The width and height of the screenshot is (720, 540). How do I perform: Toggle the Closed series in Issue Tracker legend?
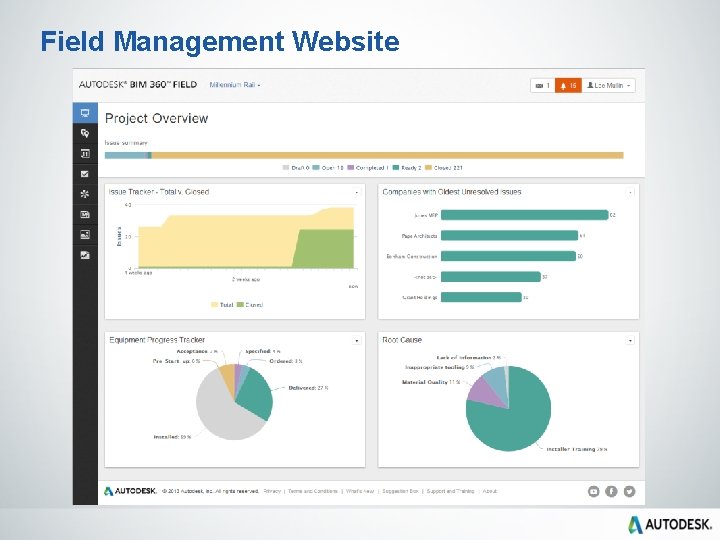tap(250, 304)
